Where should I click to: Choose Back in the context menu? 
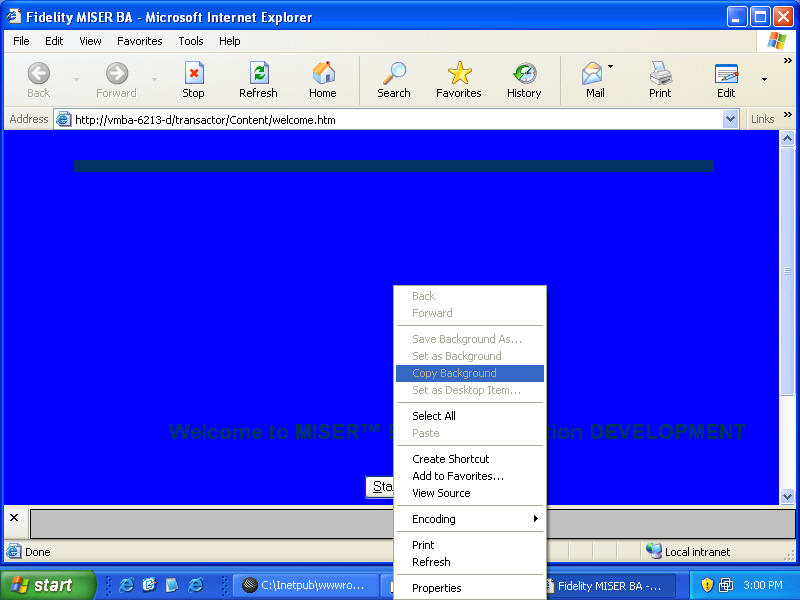tap(470, 296)
